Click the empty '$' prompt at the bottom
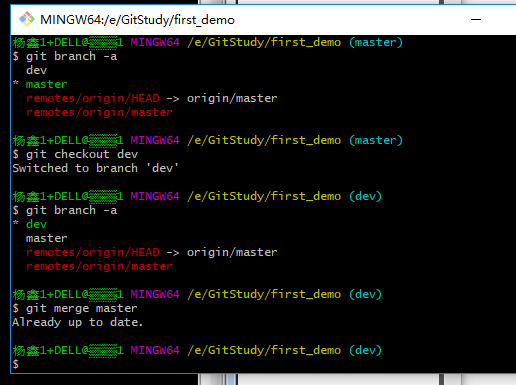Screen dimensions: 516x385 point(16,364)
